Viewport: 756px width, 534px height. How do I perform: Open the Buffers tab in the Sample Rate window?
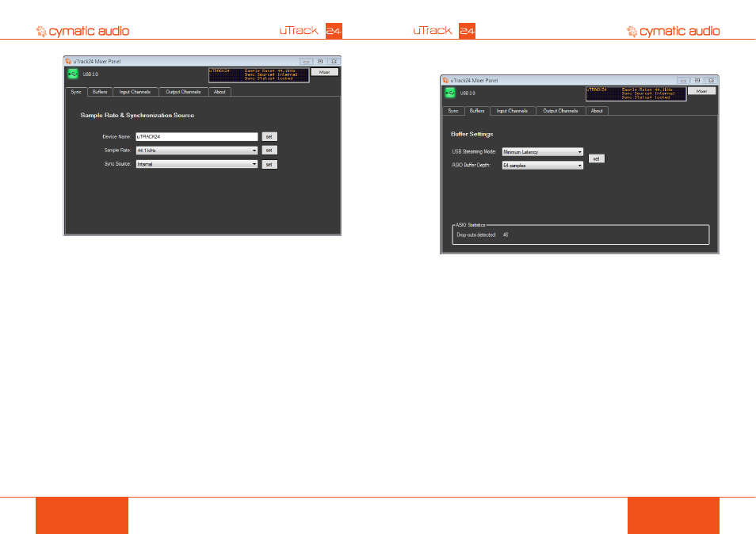pyautogui.click(x=100, y=92)
